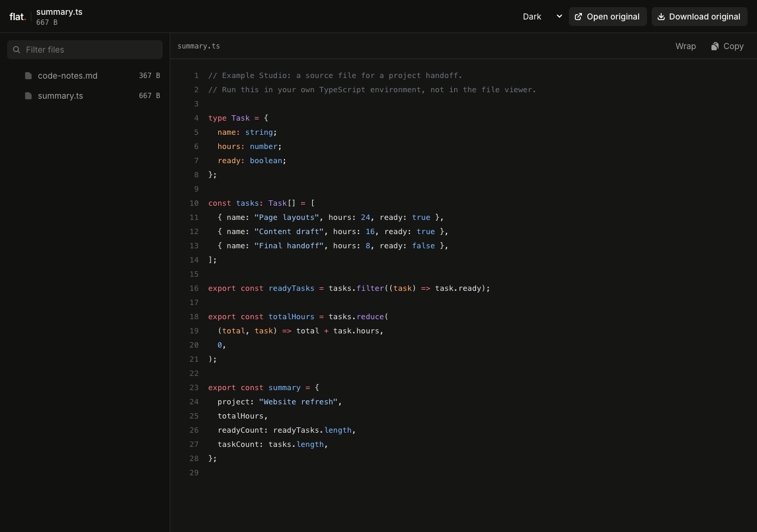
Task: Click the 667 B size in sidebar row
Action: pos(150,96)
